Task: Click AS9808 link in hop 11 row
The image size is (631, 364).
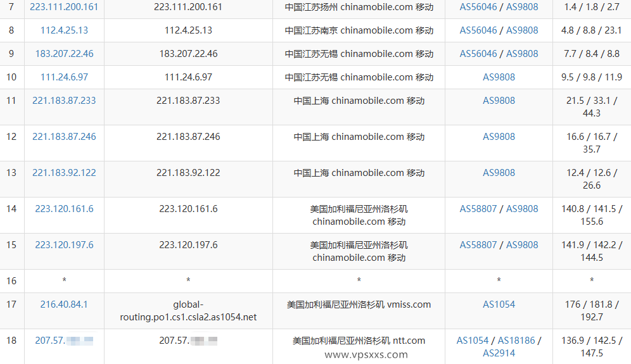Action: click(x=499, y=101)
